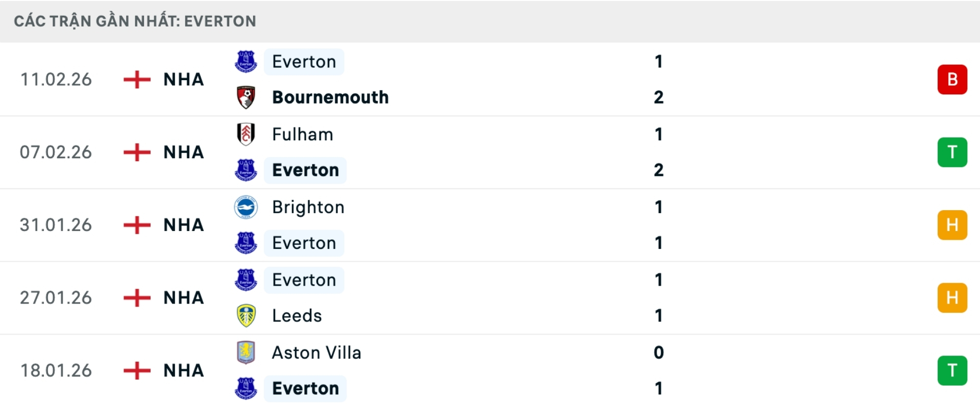Click the red B loss badge

click(x=952, y=79)
